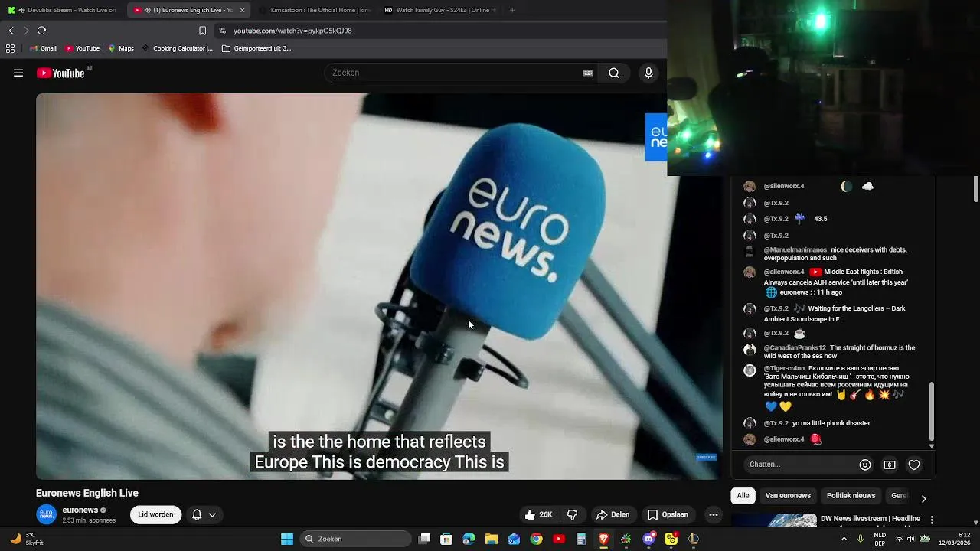Bookmark this page in address bar
Viewport: 980px width, 551px height.
tap(202, 31)
